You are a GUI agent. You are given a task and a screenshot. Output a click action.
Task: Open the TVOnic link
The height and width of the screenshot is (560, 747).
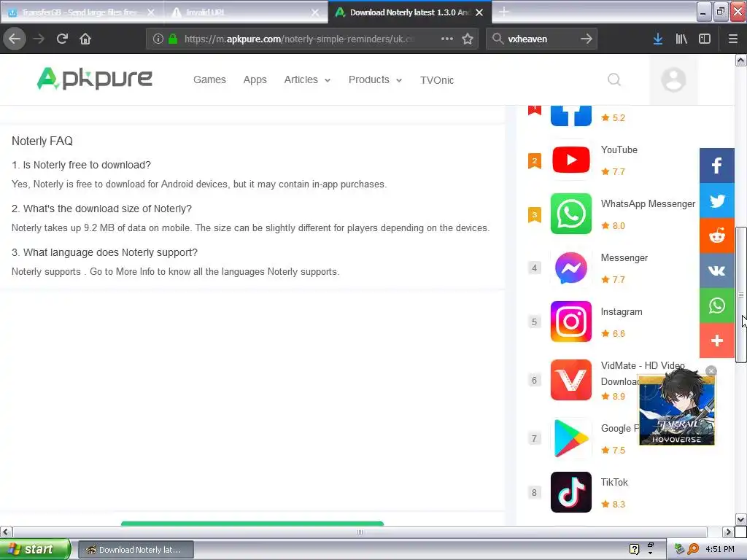tap(437, 80)
